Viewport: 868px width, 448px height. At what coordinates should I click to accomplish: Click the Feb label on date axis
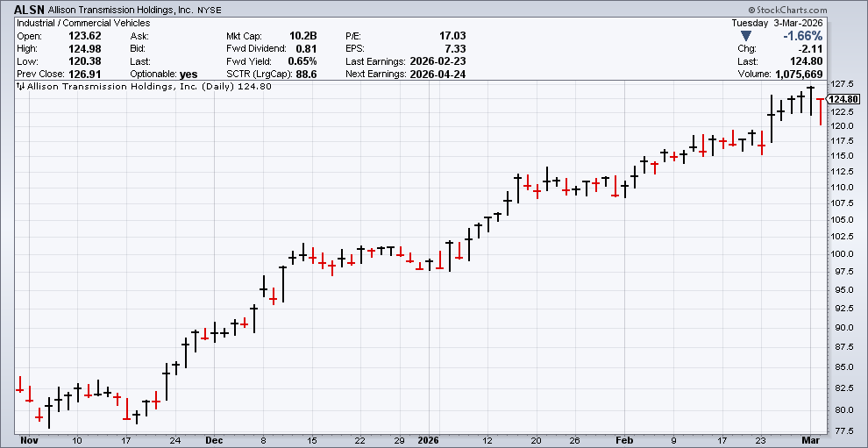624,440
